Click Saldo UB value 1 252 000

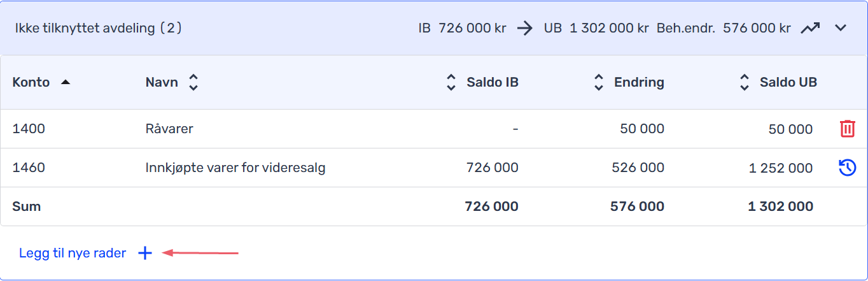[x=780, y=168]
